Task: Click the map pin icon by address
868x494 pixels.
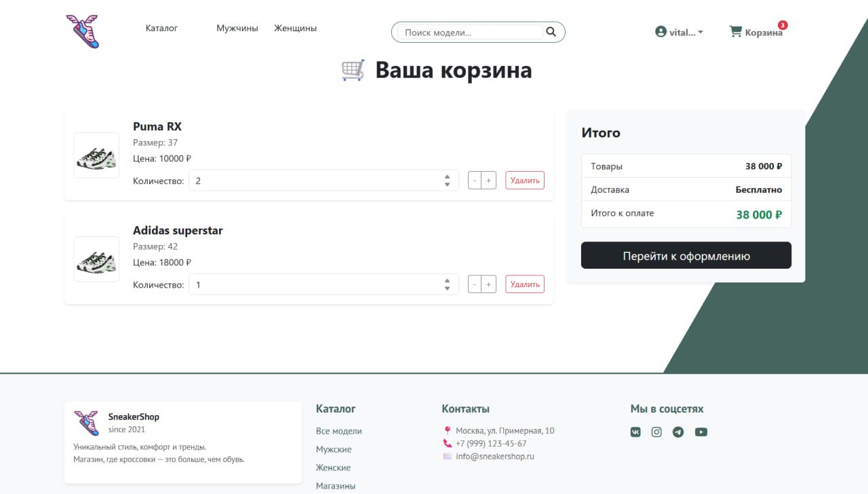Action: pos(447,431)
